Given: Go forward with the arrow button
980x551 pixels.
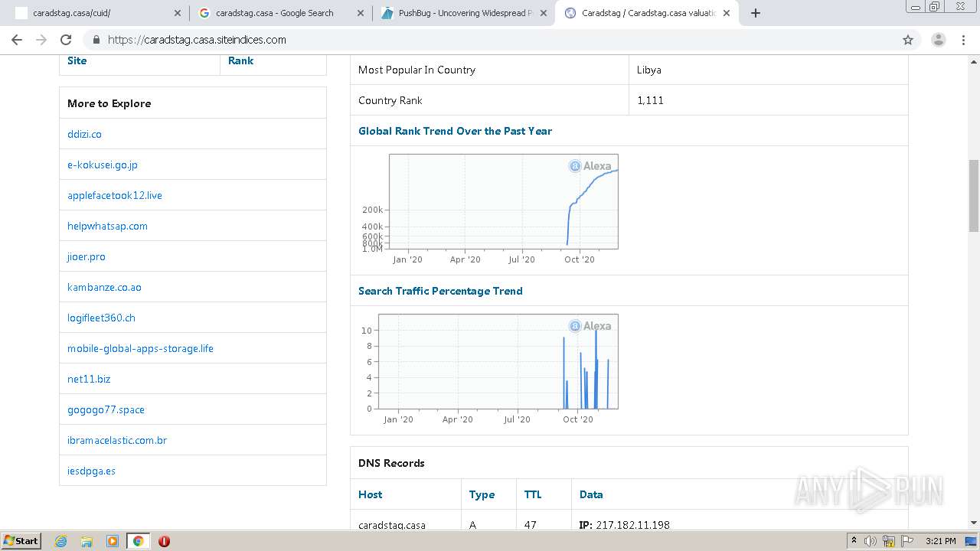Looking at the screenshot, I should pyautogui.click(x=41, y=40).
